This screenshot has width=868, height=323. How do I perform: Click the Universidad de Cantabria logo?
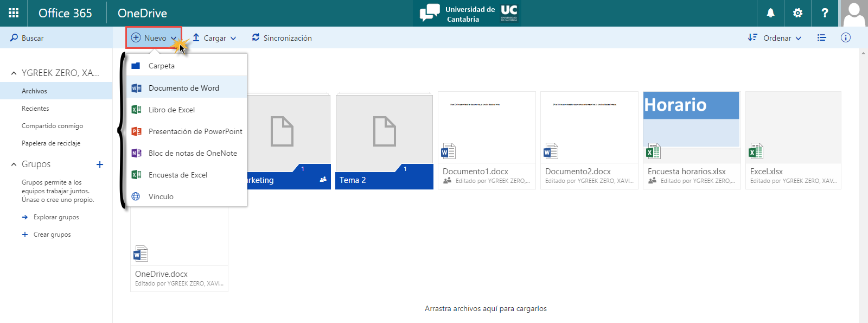pyautogui.click(x=468, y=14)
